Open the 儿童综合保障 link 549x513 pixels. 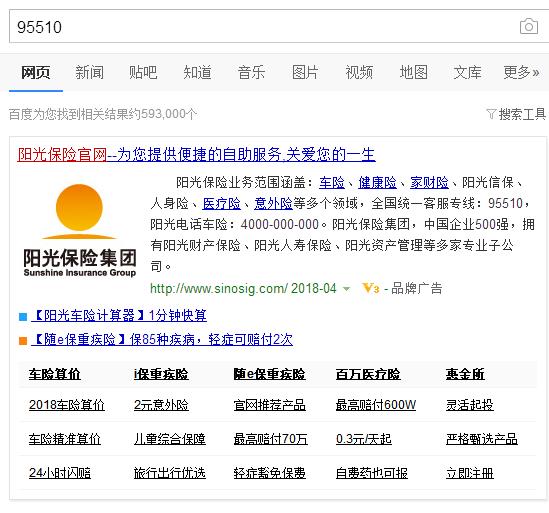[x=170, y=439]
